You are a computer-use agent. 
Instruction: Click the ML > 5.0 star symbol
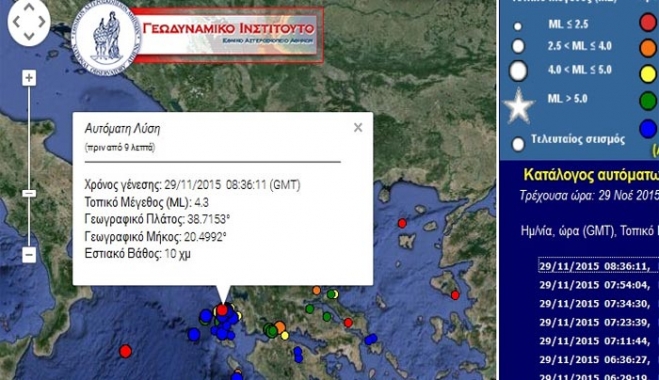point(519,106)
